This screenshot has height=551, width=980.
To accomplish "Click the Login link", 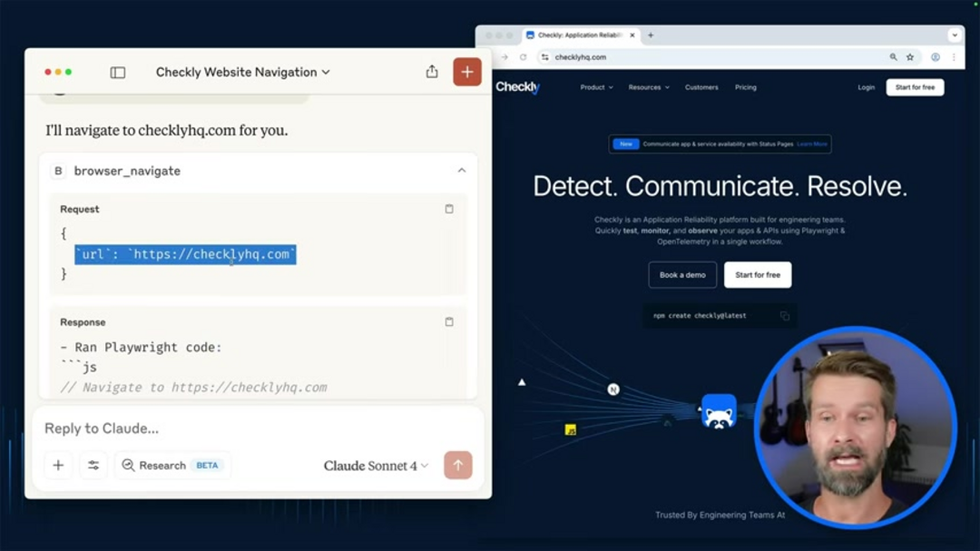I will point(866,88).
